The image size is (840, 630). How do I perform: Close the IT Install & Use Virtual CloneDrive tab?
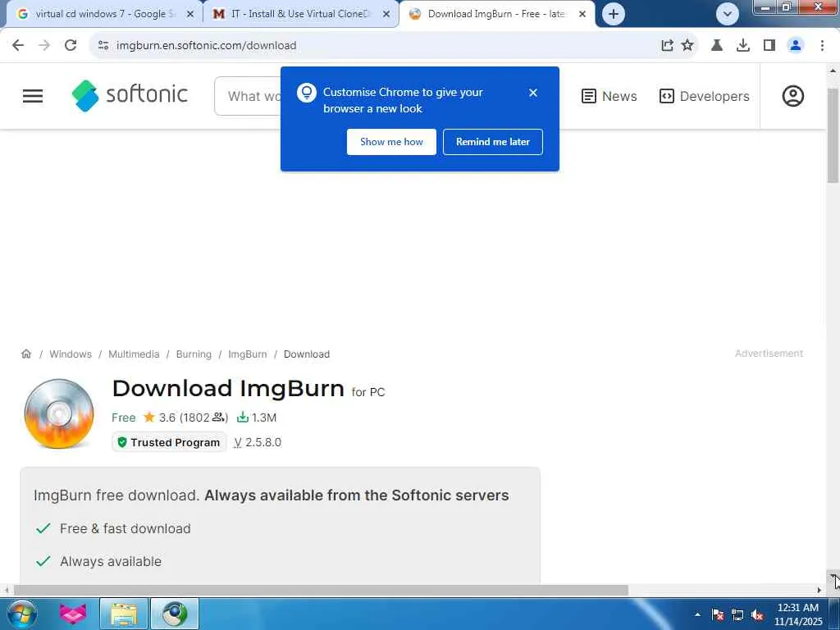click(386, 15)
